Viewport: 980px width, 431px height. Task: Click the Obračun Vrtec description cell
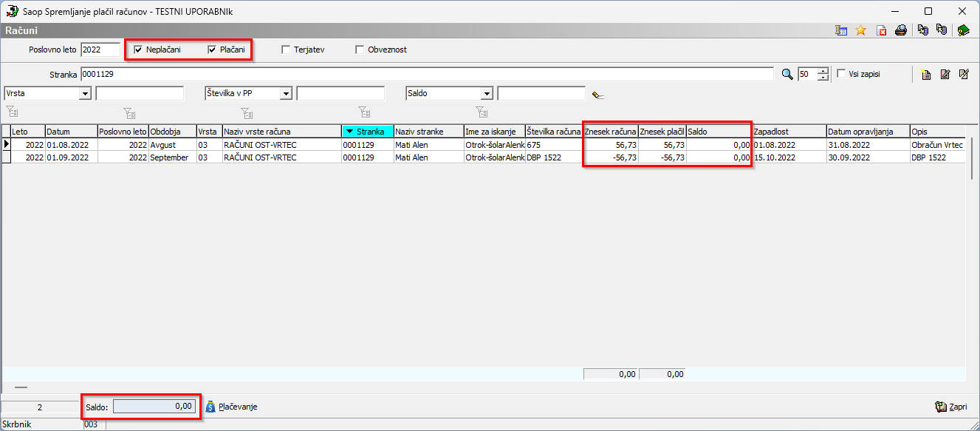point(939,145)
